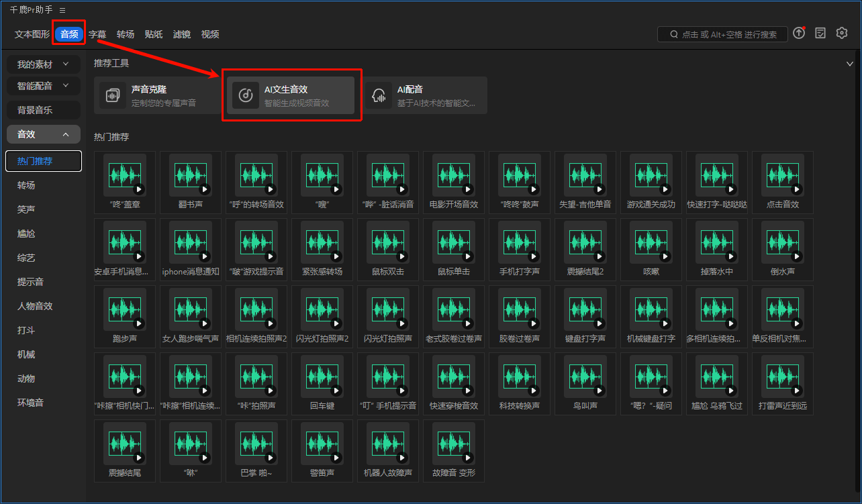Expand the 我的素材 sidebar section
Image resolution: width=862 pixels, height=504 pixels.
[x=43, y=64]
